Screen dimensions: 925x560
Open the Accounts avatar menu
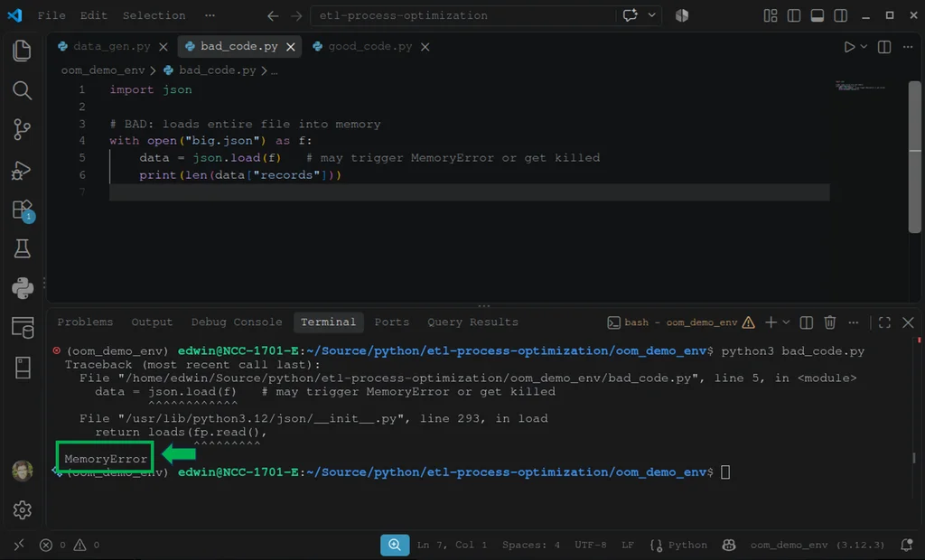23,471
